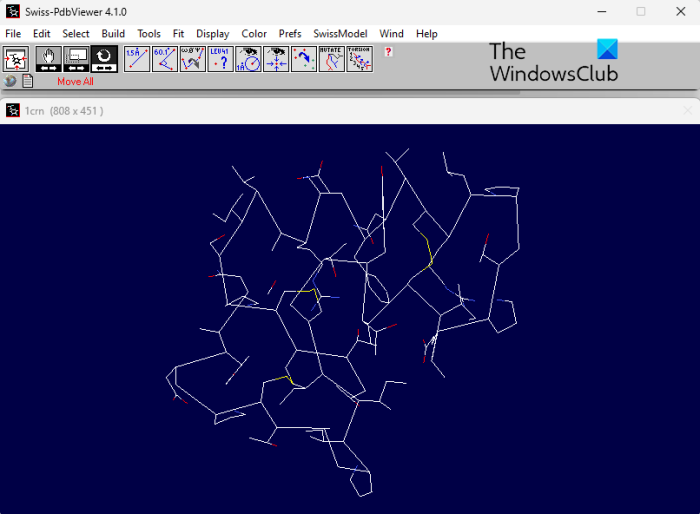Open the Color menu
Viewport: 700px width, 514px height.
(254, 33)
